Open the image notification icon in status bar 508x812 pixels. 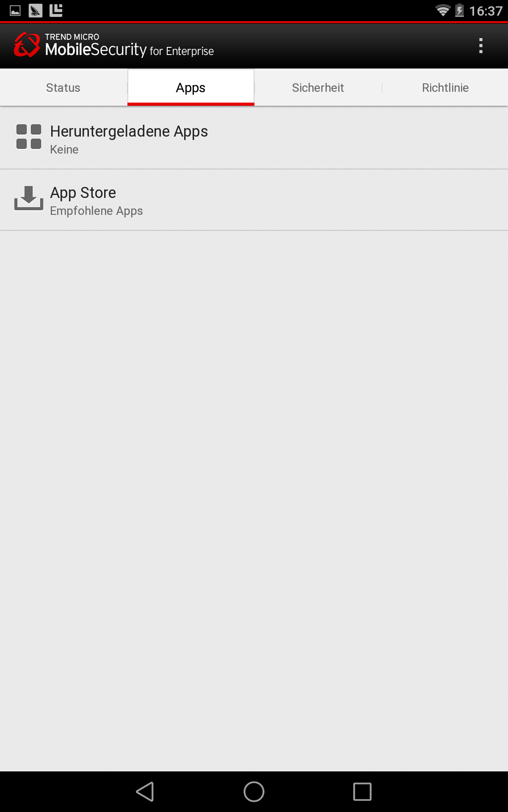click(x=15, y=11)
